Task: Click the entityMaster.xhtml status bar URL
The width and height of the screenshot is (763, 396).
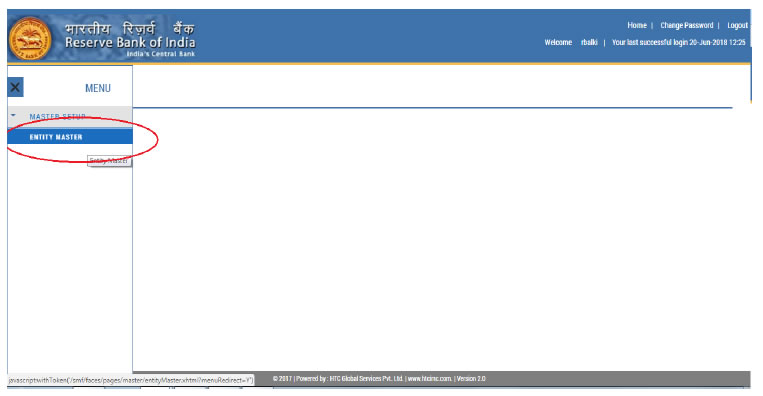Action: (x=131, y=380)
